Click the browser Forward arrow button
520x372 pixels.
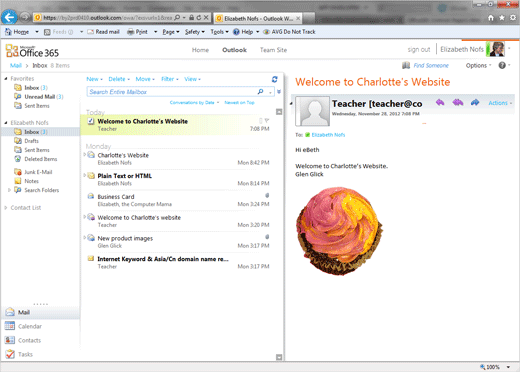[x=25, y=17]
